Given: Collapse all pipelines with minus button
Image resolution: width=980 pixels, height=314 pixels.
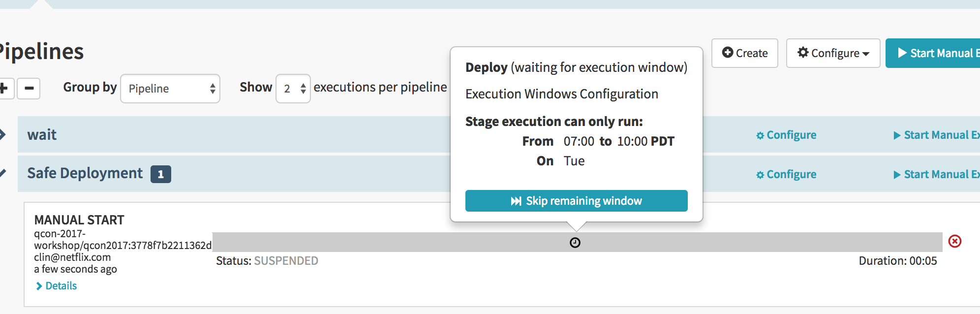Looking at the screenshot, I should (29, 89).
